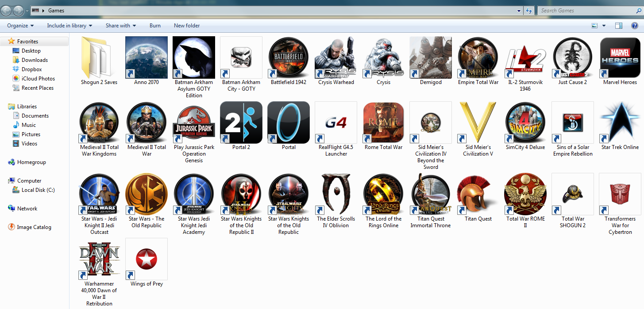The width and height of the screenshot is (644, 309).
Task: Click The Lord of the Rings Online icon
Action: 383,194
